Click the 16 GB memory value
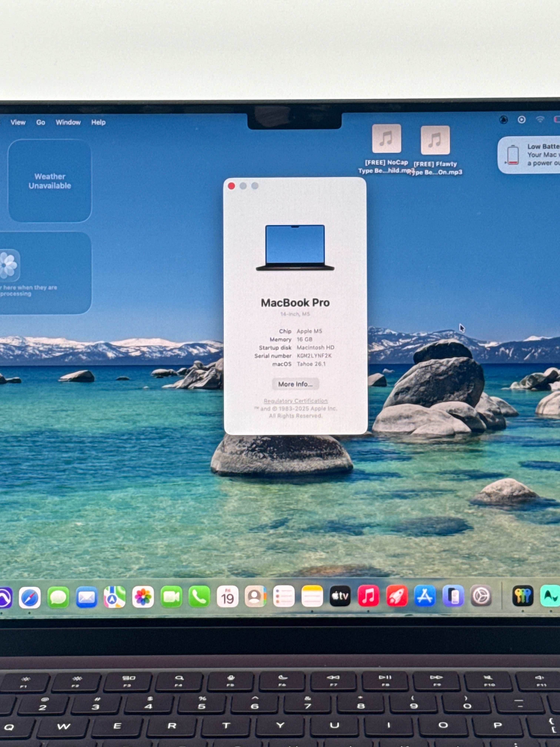Viewport: 560px width, 747px height. point(304,339)
